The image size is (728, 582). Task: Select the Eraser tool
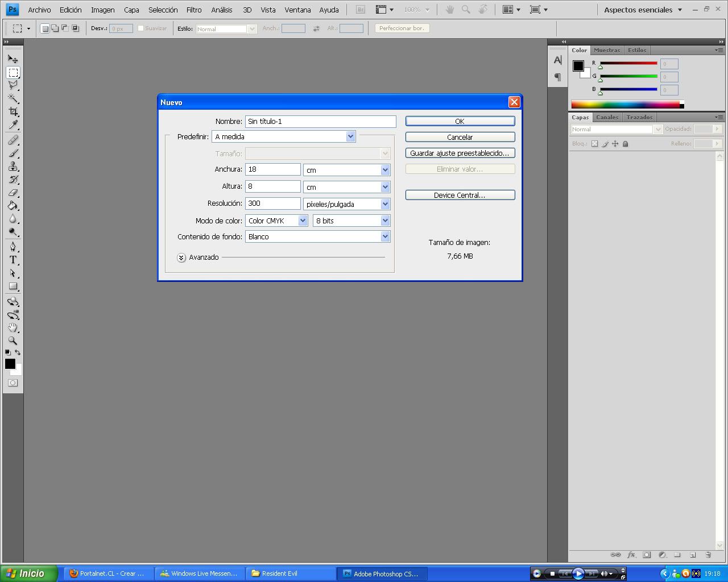pos(13,192)
